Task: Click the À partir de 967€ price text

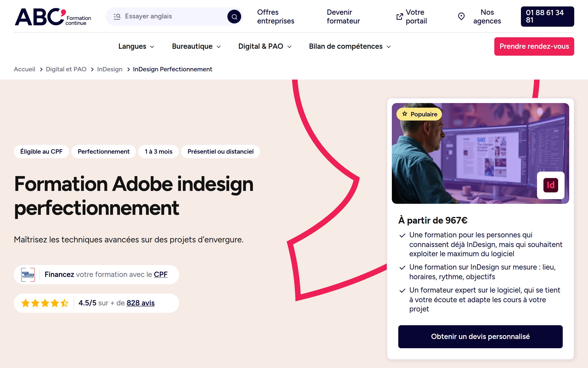Action: tap(433, 220)
